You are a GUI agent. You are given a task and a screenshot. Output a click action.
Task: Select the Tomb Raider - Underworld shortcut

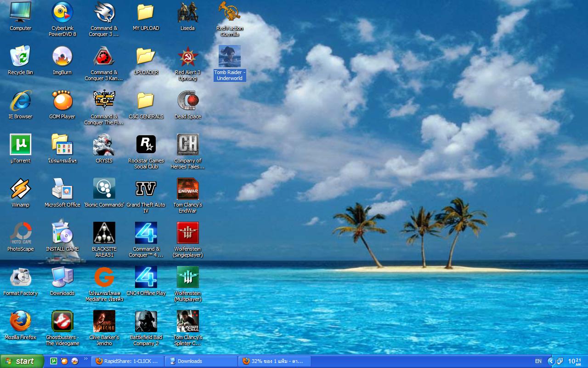tap(230, 57)
